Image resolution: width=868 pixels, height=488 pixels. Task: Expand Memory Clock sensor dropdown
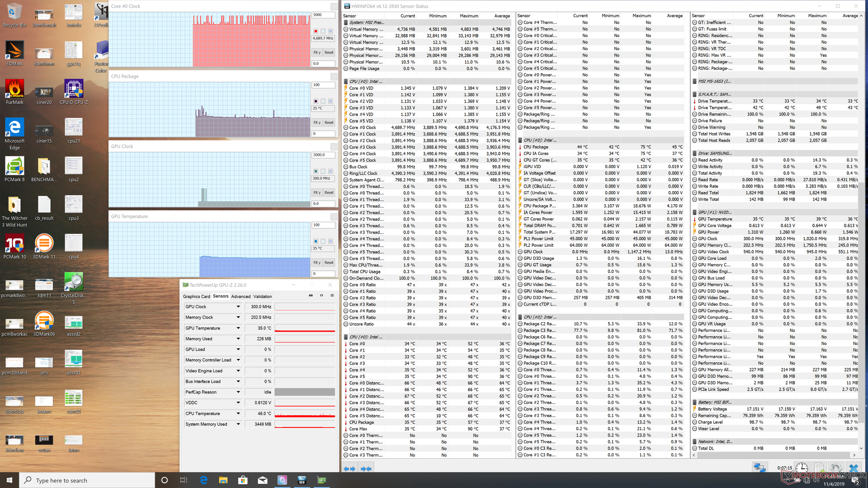click(x=238, y=317)
